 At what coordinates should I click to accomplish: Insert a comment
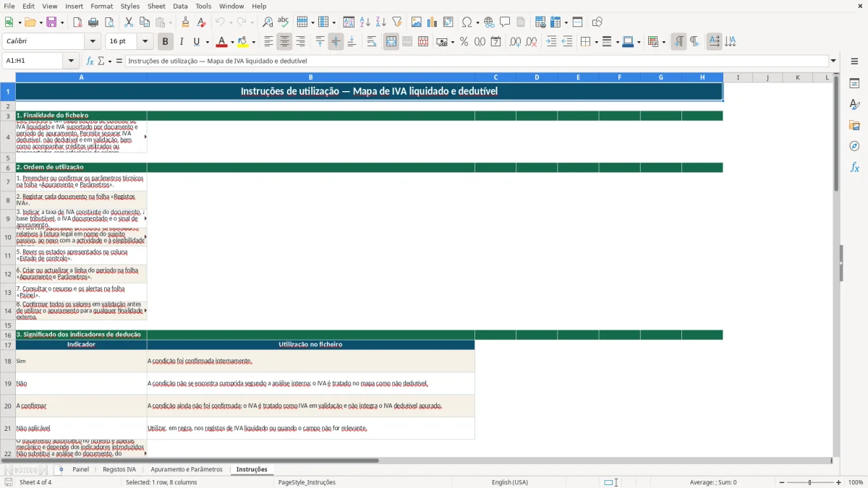tap(505, 22)
